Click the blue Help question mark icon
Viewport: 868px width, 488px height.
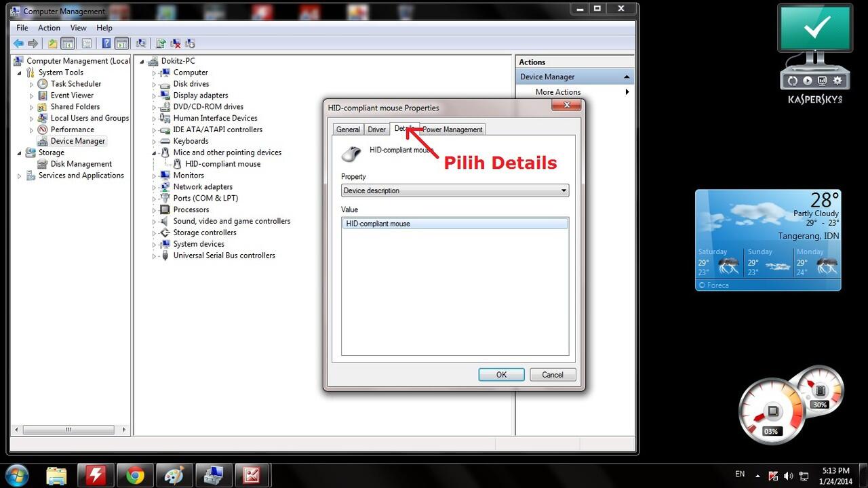click(106, 43)
